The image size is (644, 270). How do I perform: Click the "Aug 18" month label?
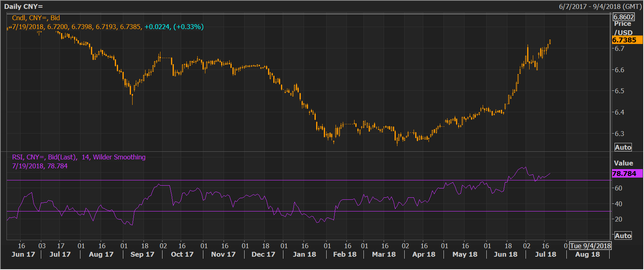click(x=587, y=254)
